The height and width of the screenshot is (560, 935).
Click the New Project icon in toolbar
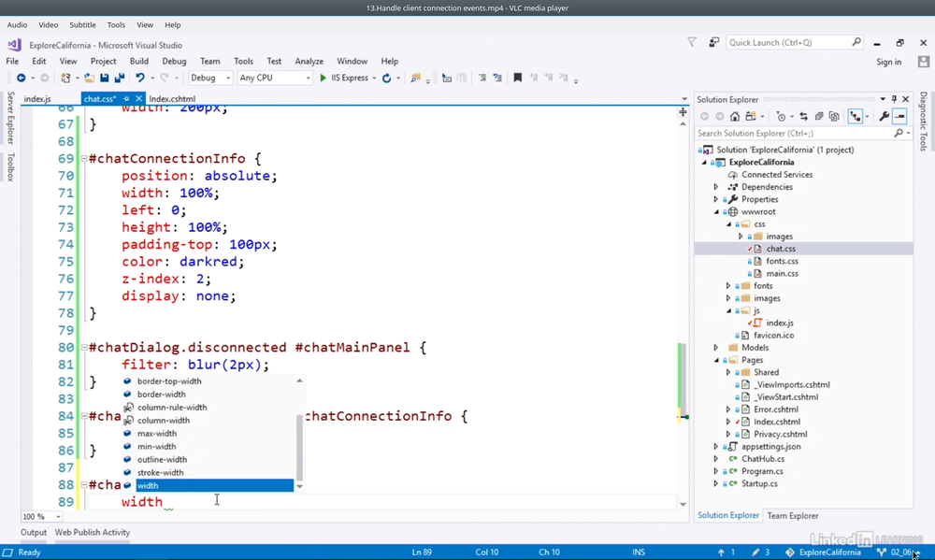pos(65,79)
